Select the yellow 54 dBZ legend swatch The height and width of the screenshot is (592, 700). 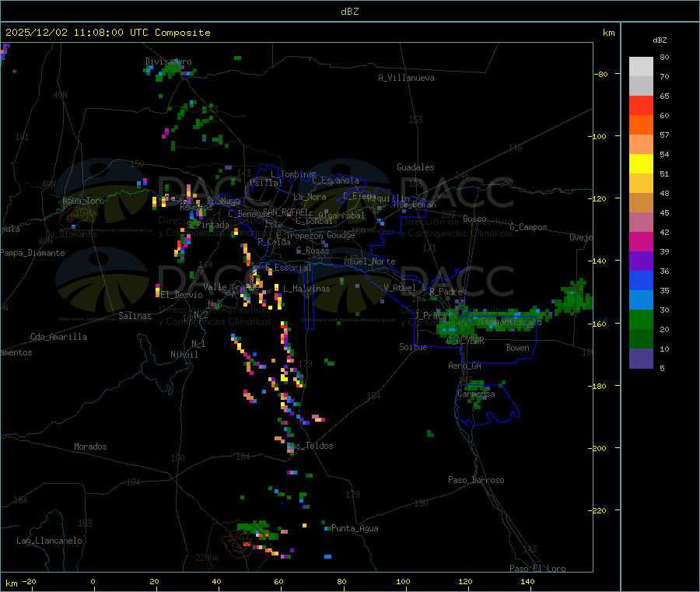click(641, 164)
